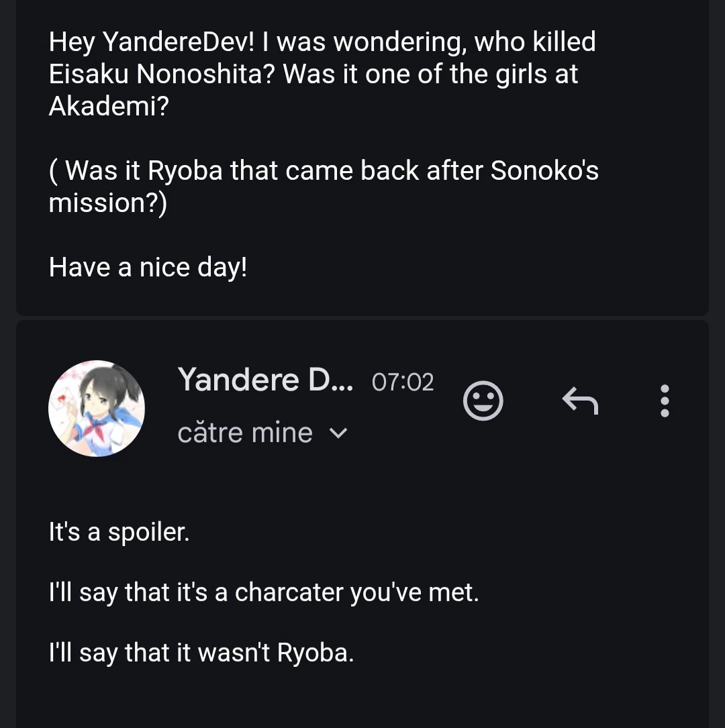The width and height of the screenshot is (725, 728).
Task: Tap the word 'Akademi?' in the first message
Action: [x=109, y=107]
